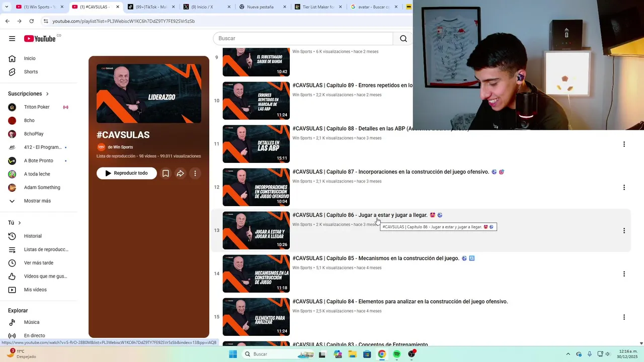Open the Capítulo 88 Detalles en las ABP thumbnail
Viewport: 644px width, 362px height.
tap(256, 144)
